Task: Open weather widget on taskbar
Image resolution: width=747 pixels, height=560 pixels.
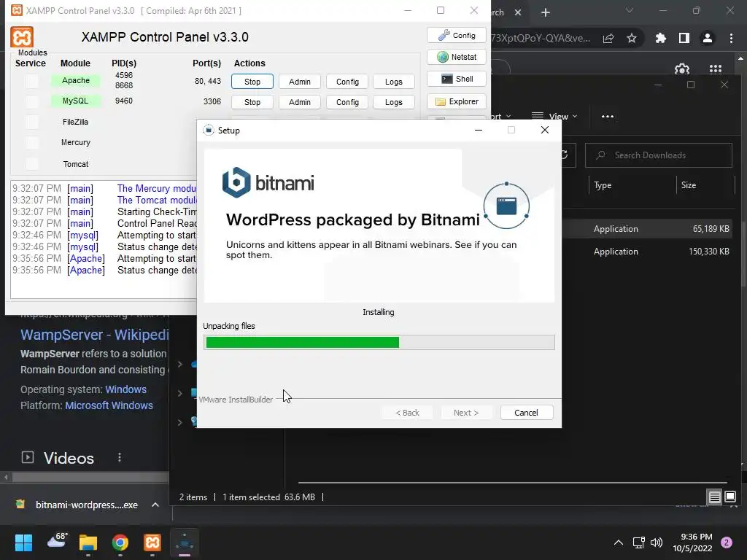Action: pyautogui.click(x=57, y=542)
